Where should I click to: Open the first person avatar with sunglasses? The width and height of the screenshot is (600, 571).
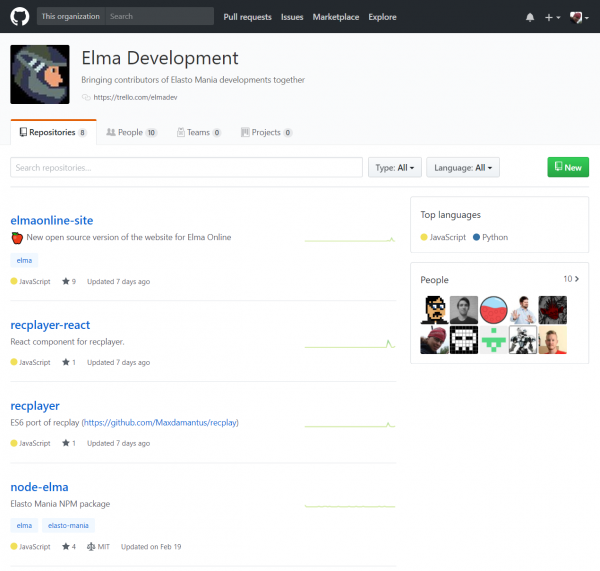coord(434,310)
